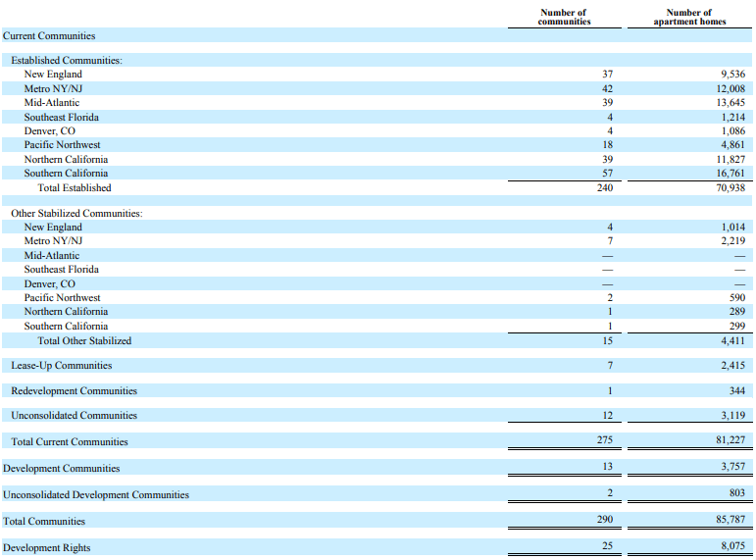Click the value 2,219 in Other Stabilized

click(x=732, y=240)
